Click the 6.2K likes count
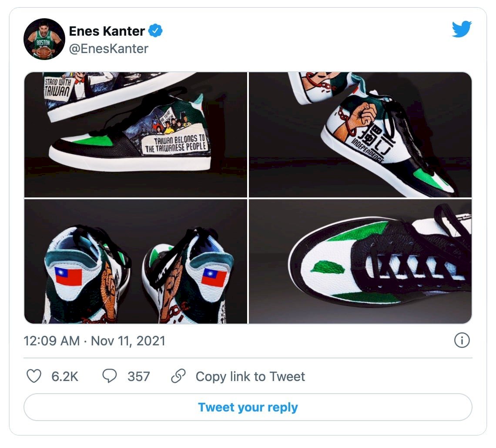 65,377
